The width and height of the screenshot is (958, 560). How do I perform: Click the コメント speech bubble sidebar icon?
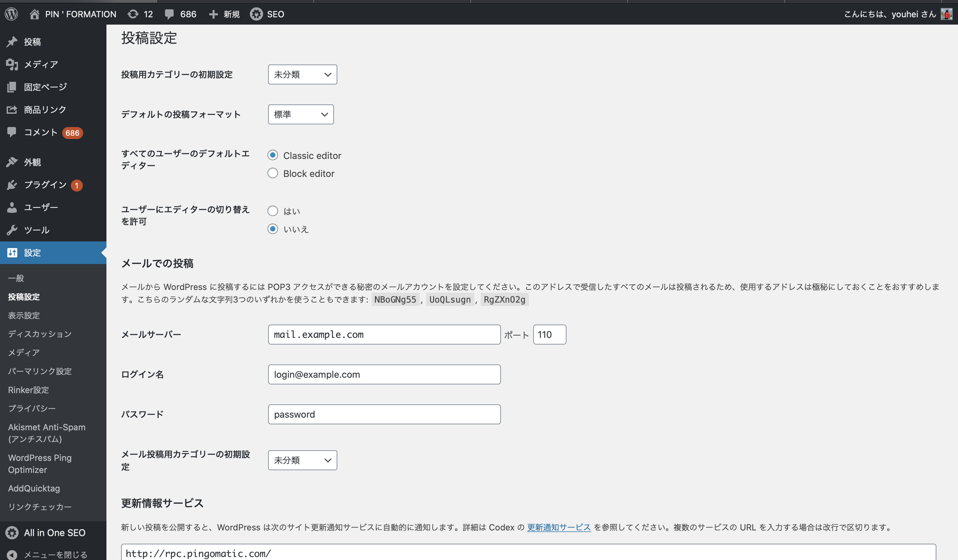point(12,132)
